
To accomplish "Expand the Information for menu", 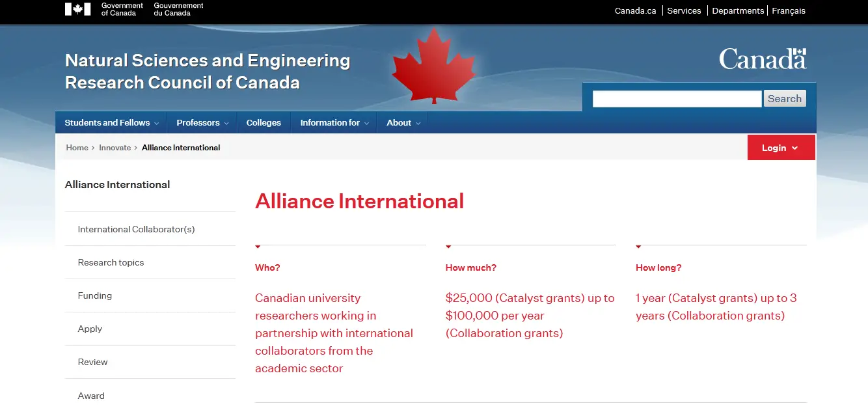I will click(x=334, y=122).
